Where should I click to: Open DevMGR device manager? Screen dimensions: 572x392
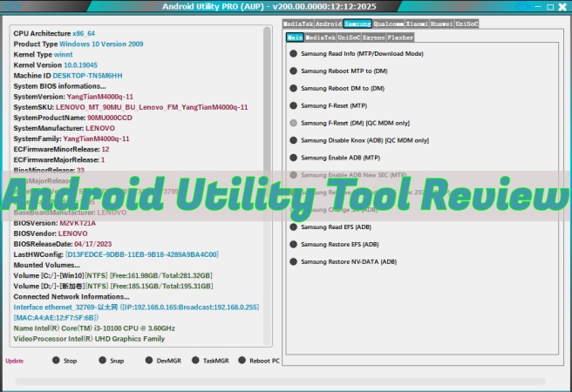(163, 361)
